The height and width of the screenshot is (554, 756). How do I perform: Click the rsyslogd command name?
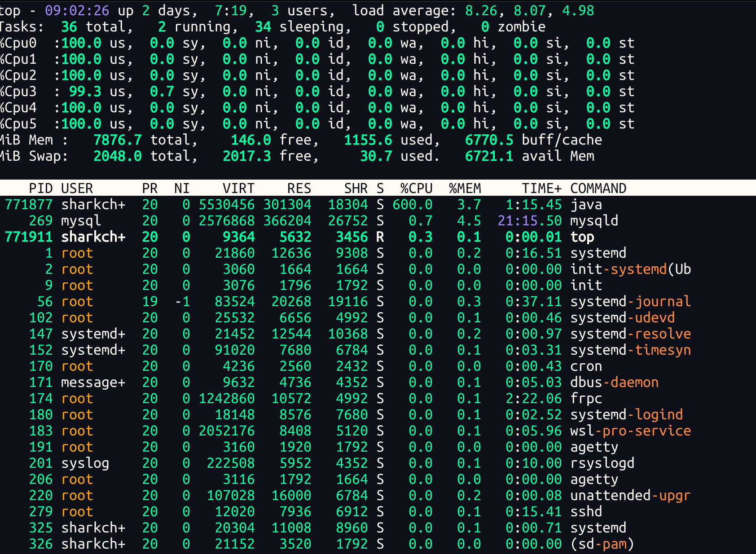pos(602,463)
